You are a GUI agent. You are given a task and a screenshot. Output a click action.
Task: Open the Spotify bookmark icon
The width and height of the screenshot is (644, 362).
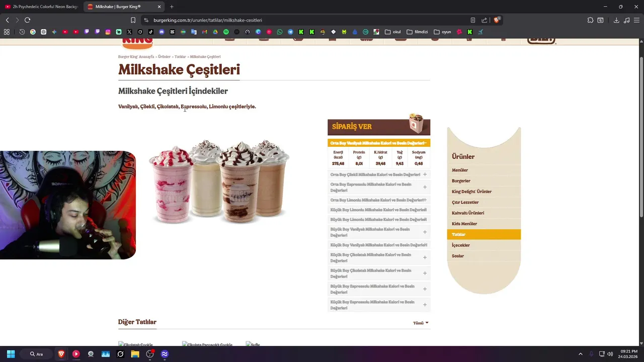(x=226, y=32)
